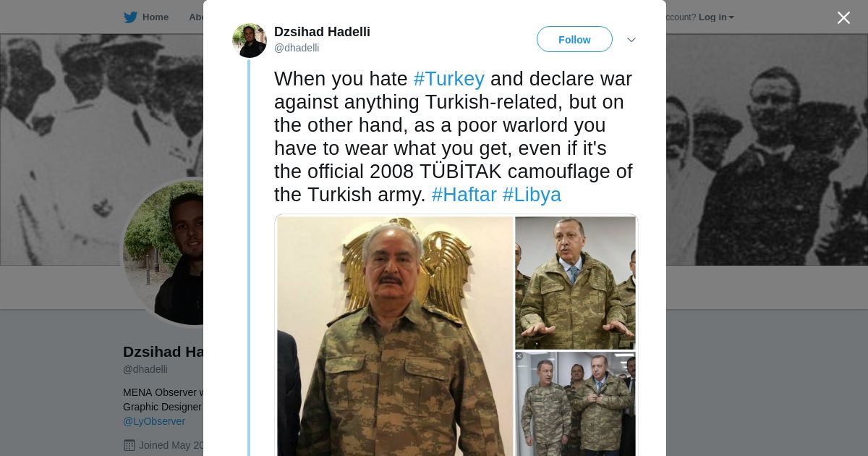Open the @dhadelli handle in tweet header
This screenshot has height=456, width=868.
coord(297,48)
